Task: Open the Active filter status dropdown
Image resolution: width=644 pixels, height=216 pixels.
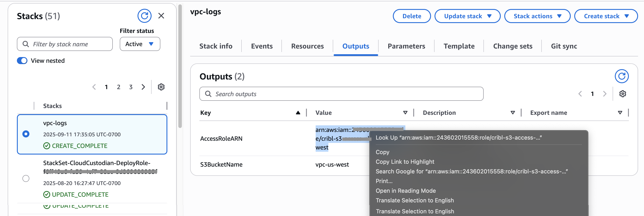Action: click(x=140, y=44)
